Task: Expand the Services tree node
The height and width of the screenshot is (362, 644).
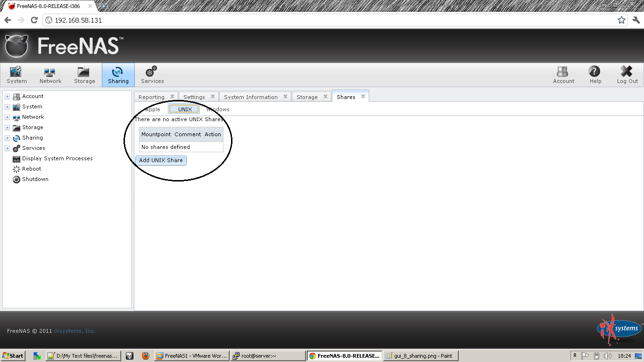Action: (x=7, y=148)
